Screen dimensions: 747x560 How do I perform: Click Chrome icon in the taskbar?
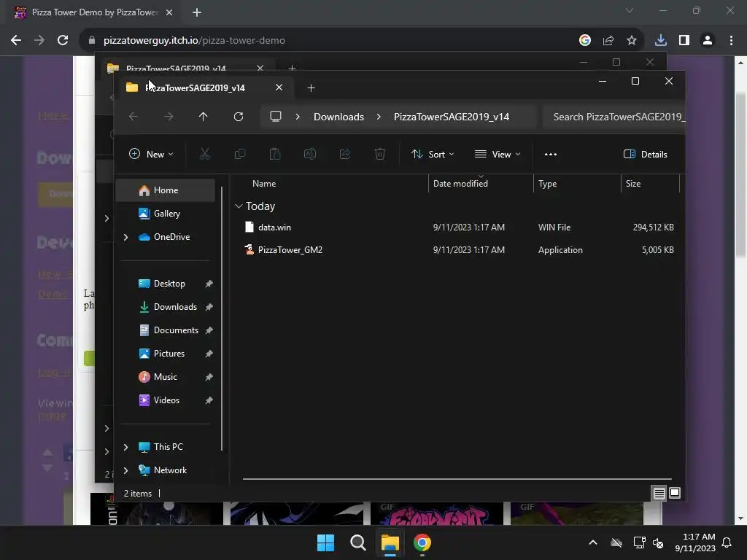pyautogui.click(x=422, y=542)
